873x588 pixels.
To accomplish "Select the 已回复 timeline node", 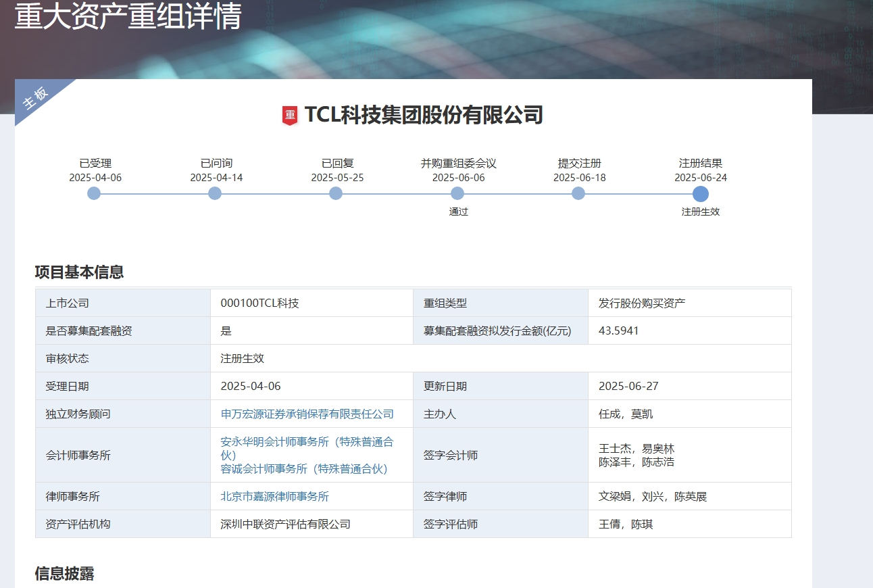I will [336, 193].
